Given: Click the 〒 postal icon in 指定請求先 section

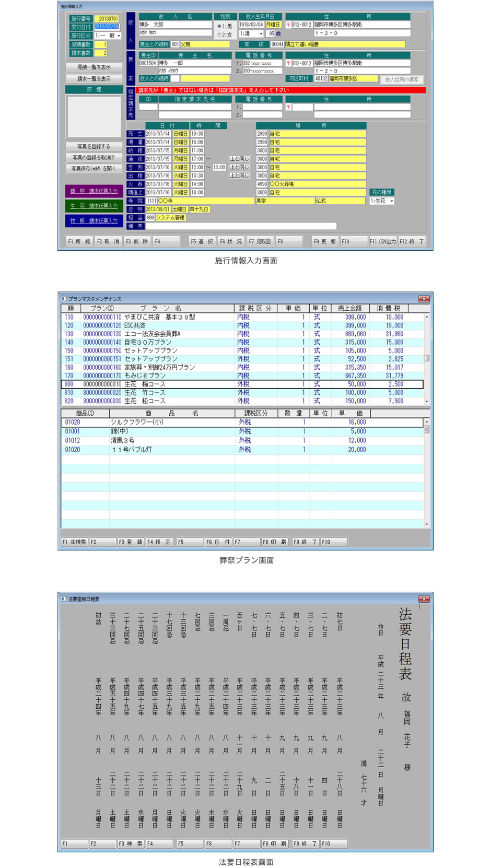Looking at the screenshot, I should click(288, 107).
